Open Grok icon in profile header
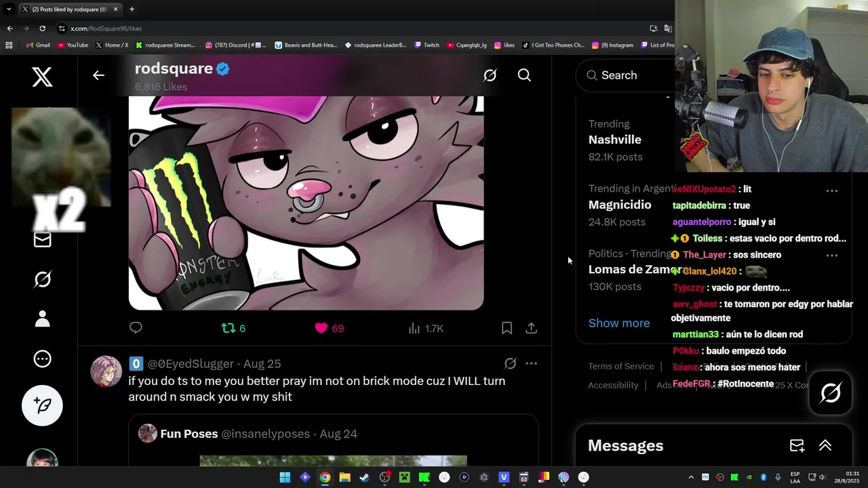 [x=490, y=75]
